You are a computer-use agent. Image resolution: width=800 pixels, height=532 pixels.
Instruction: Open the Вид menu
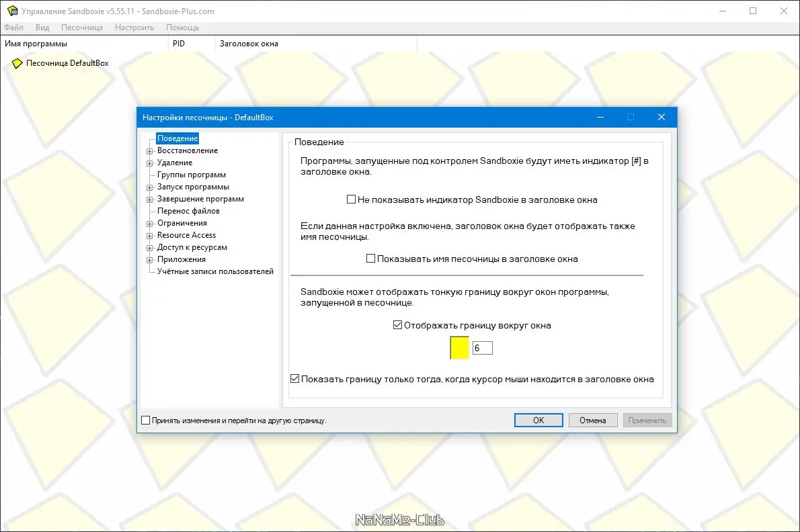pos(42,28)
